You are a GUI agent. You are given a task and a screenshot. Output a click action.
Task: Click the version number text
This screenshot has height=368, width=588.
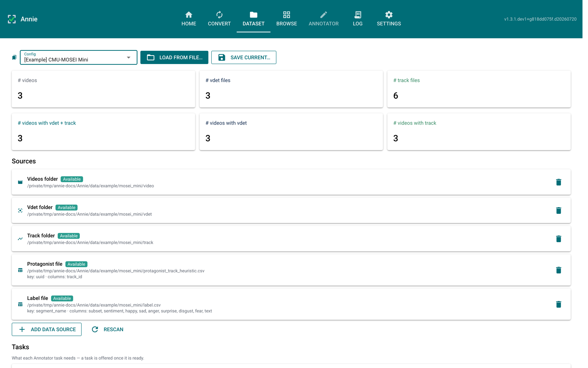click(540, 19)
